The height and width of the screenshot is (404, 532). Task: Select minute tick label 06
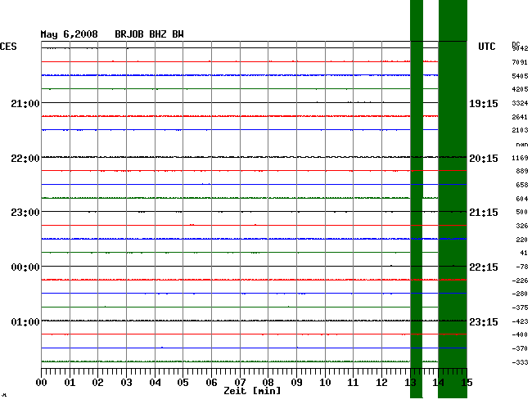(x=211, y=383)
